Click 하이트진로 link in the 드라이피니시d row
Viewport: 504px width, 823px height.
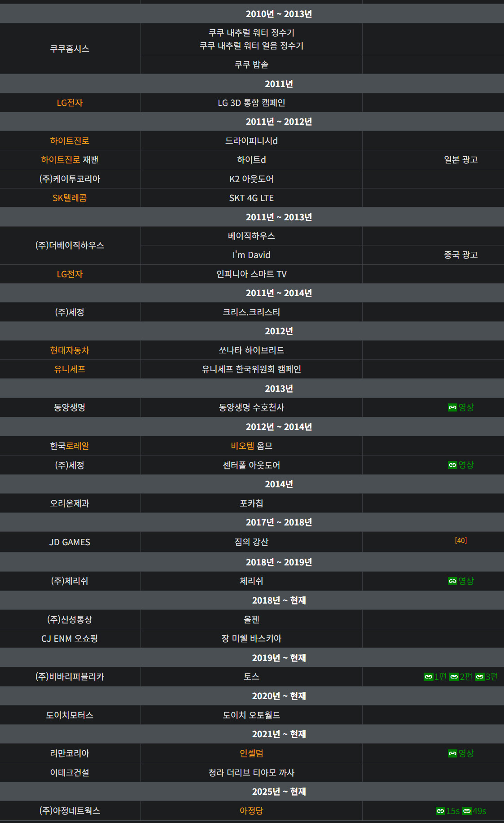click(x=70, y=141)
